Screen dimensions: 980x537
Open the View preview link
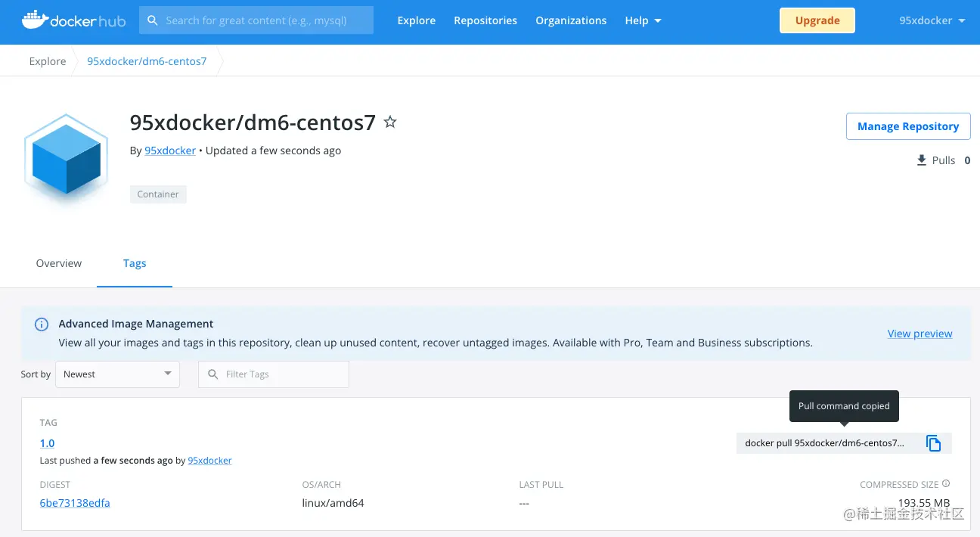920,334
